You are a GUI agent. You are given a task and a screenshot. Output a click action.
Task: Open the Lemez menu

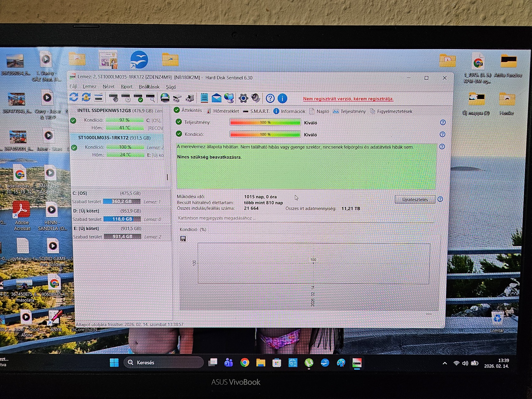point(89,87)
